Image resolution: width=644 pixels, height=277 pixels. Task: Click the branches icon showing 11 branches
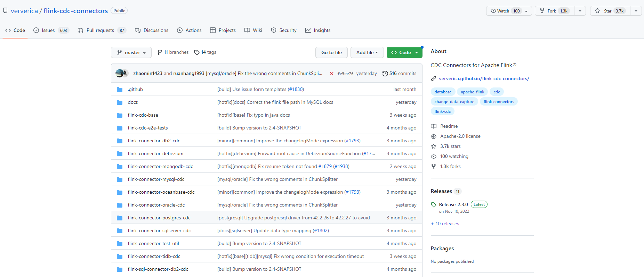pos(160,52)
